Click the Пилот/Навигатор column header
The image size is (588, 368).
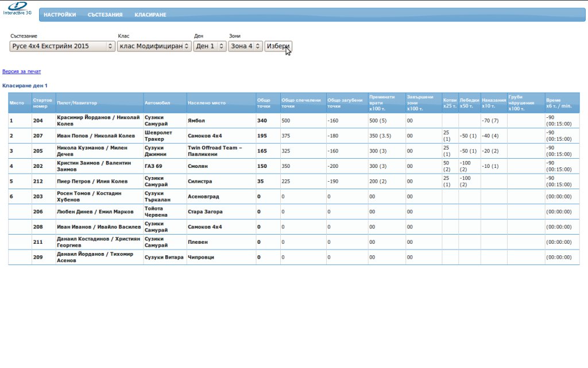77,103
